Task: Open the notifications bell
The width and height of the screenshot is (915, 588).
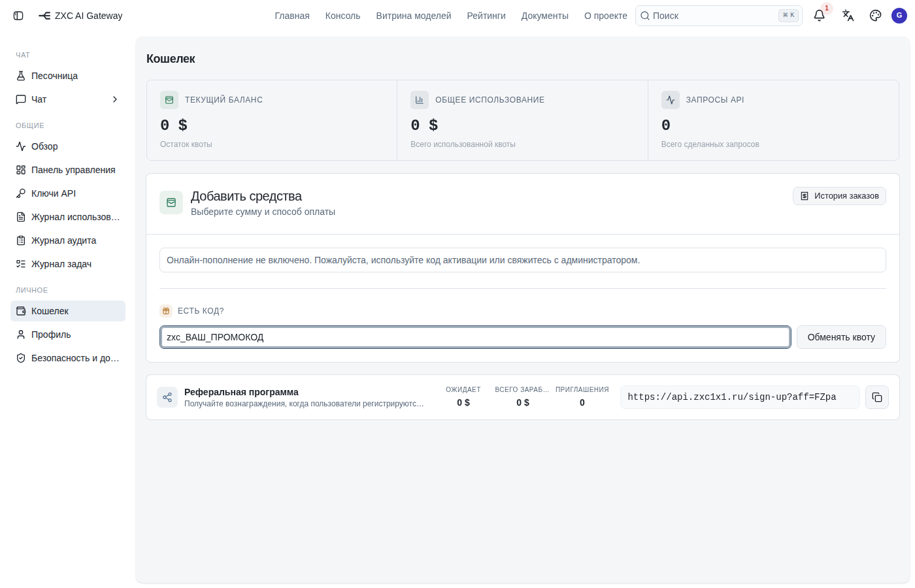Action: coord(819,16)
